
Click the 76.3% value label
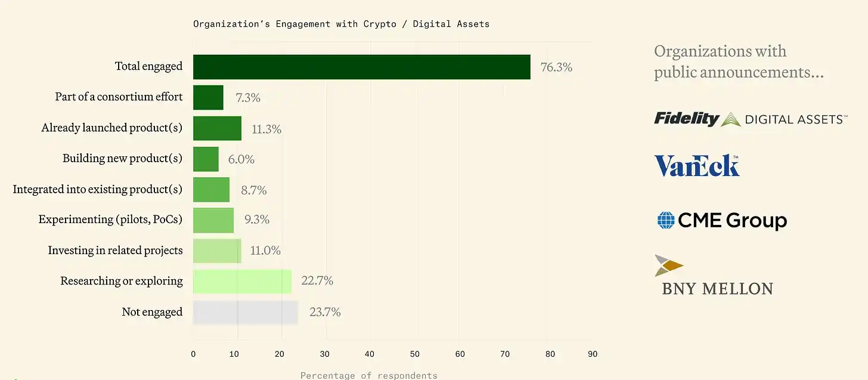tap(556, 67)
